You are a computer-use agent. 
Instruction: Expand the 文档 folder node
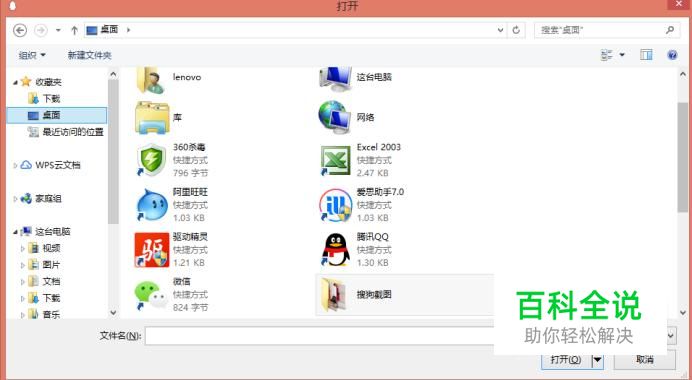coord(23,282)
